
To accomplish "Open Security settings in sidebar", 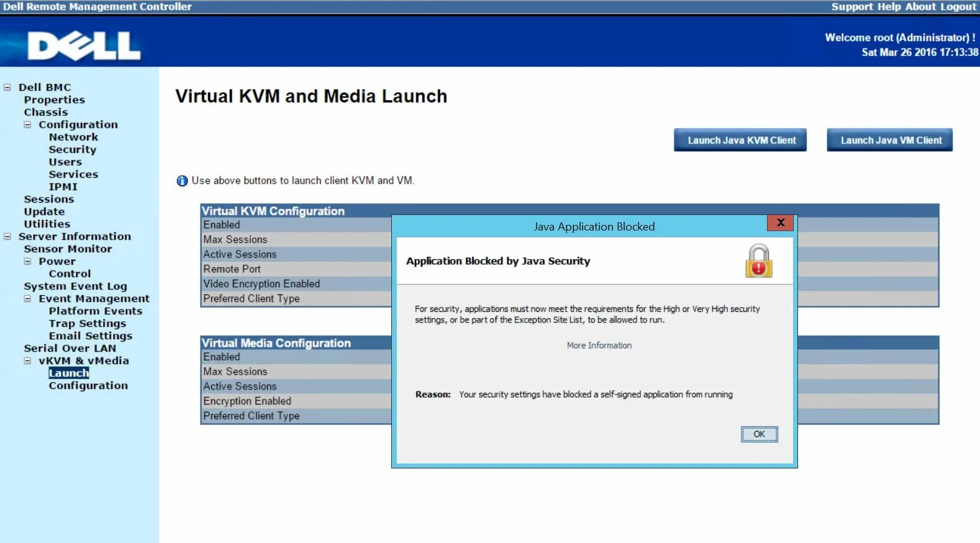I will coord(73,150).
